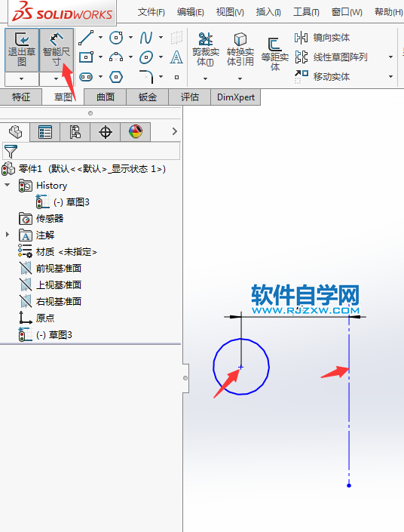Image resolution: width=404 pixels, height=532 pixels.
Task: Select the Circle sketch tool
Action: click(116, 38)
